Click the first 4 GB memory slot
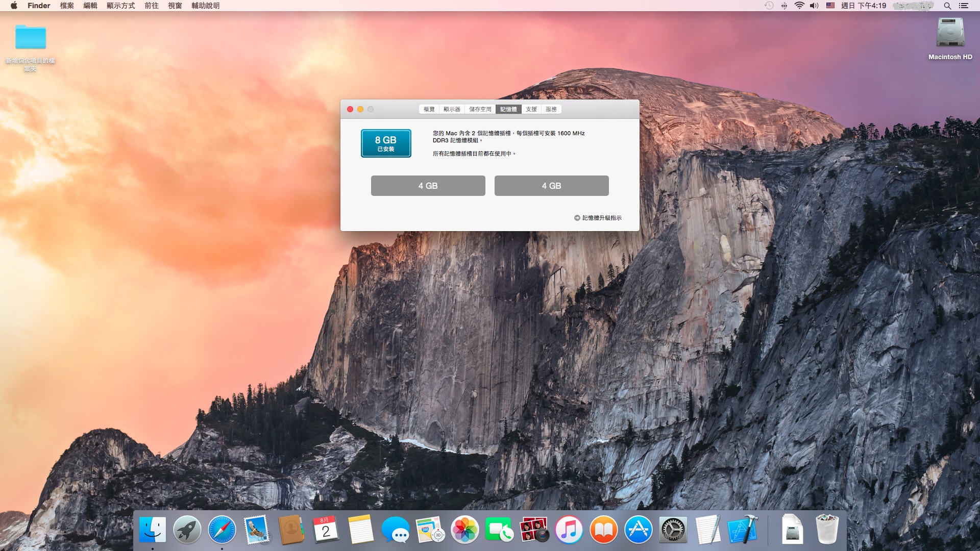 [x=428, y=186]
